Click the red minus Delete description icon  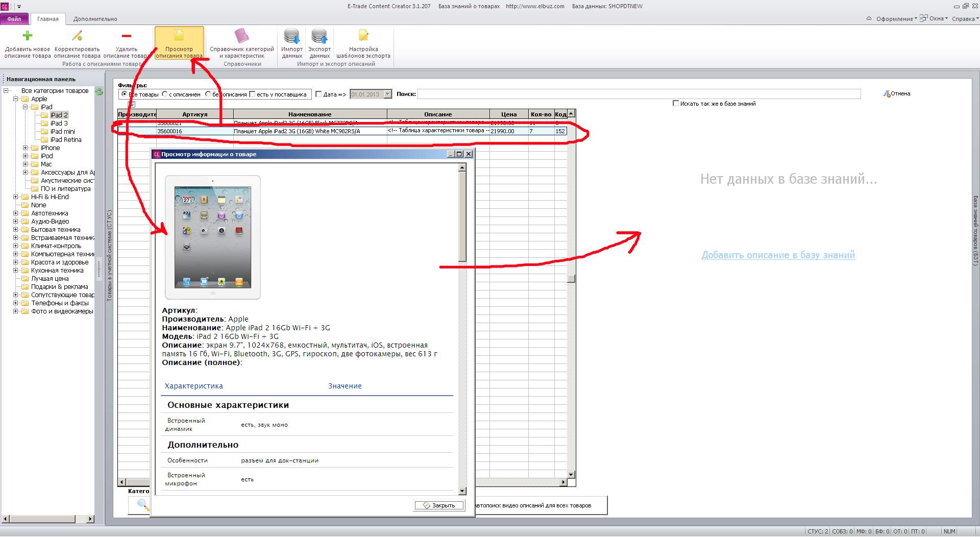pos(127,35)
